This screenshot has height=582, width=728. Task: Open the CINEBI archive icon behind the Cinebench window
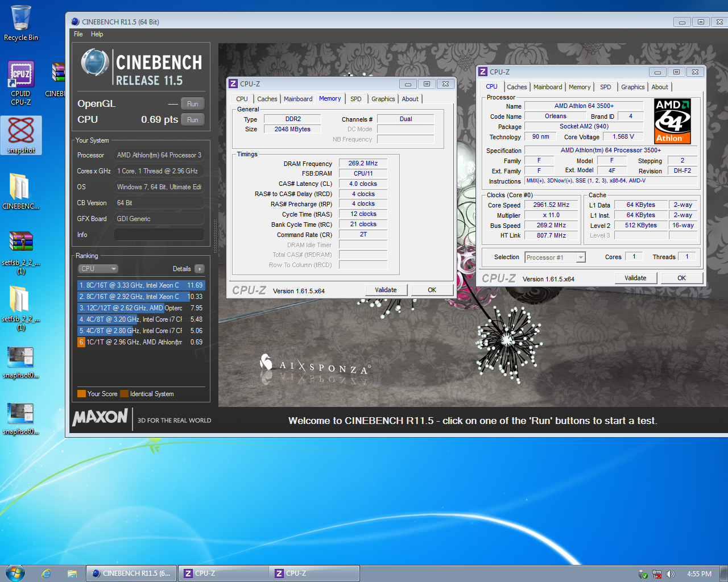[x=57, y=80]
